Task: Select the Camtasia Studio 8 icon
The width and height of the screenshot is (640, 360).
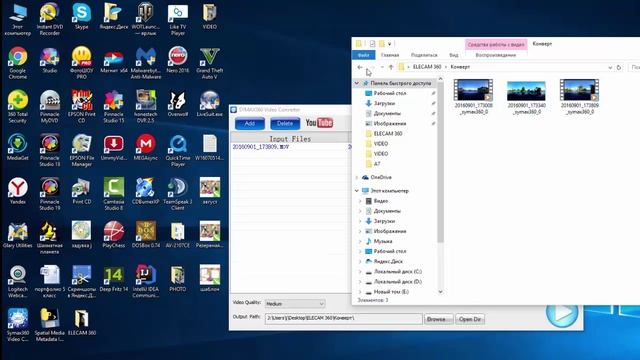Action: 113,194
